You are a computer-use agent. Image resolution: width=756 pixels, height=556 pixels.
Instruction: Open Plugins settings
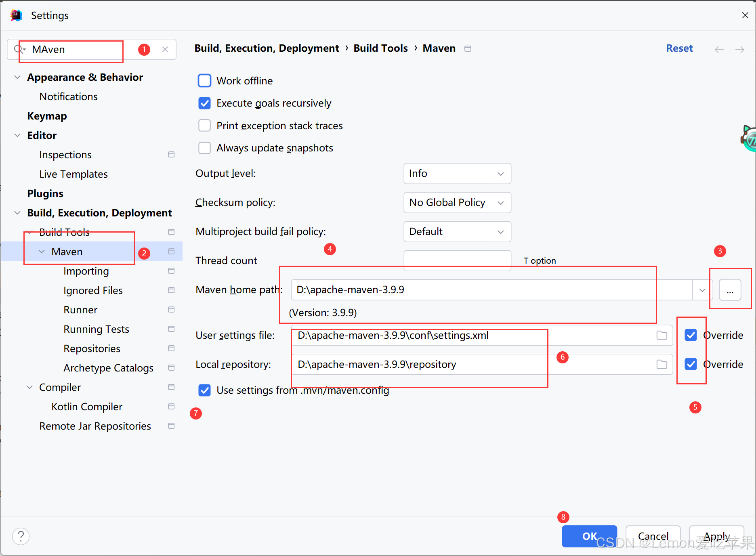coord(45,193)
